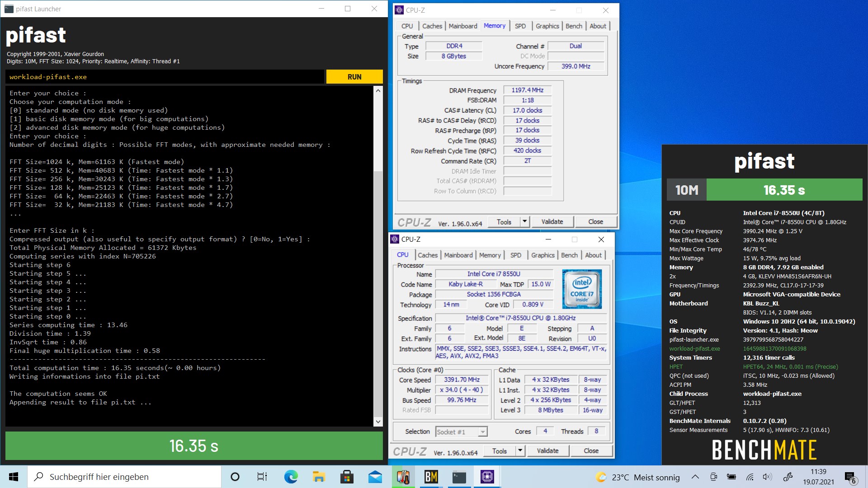Open Caches tab in bottom CPU-Z window

428,255
